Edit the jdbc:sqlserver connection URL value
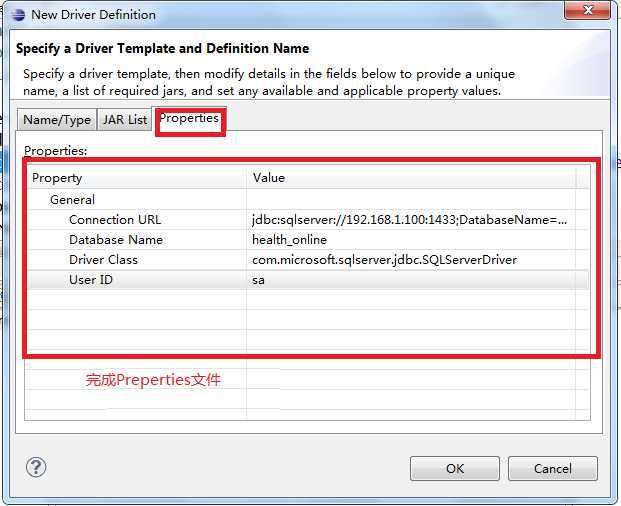Viewport: 621px width, 506px height. [410, 220]
